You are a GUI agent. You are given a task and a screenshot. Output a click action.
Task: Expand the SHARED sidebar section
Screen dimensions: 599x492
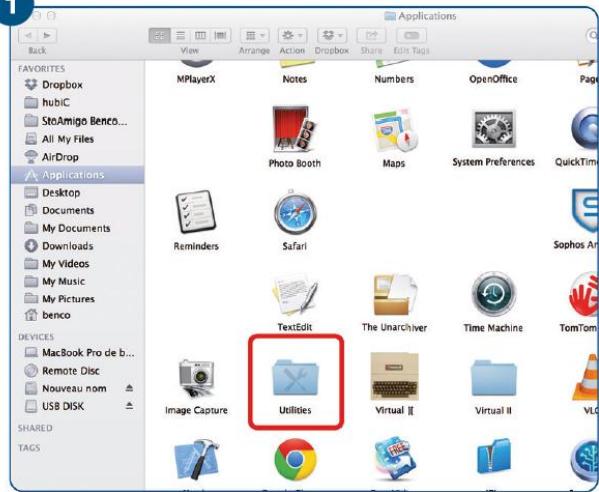pyautogui.click(x=35, y=428)
